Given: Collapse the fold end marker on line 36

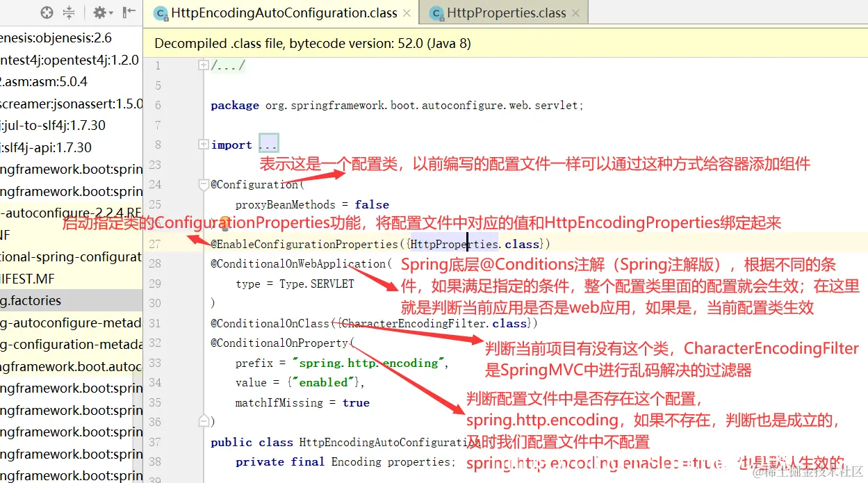Looking at the screenshot, I should (x=204, y=421).
